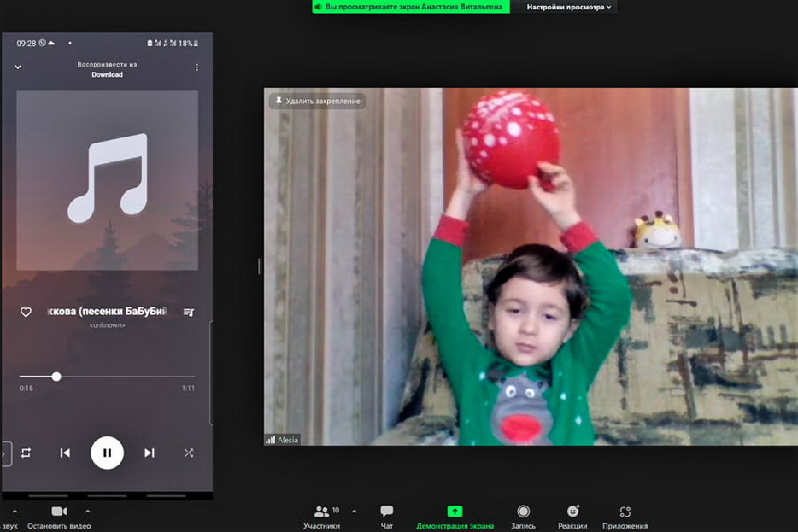Open the Участники participants panel
The height and width of the screenshot is (532, 798).
pyautogui.click(x=321, y=516)
